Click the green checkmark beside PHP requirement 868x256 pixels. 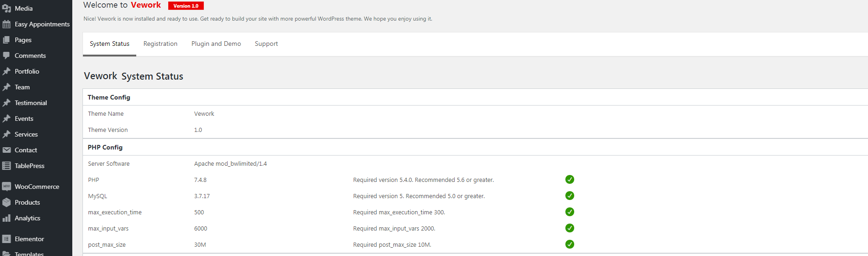click(x=570, y=180)
